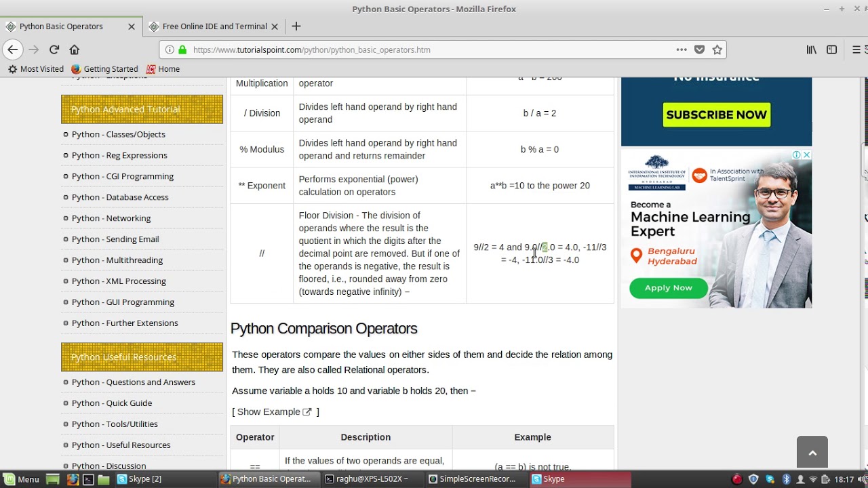Click the Wi-Fi network tray icon
The height and width of the screenshot is (488, 868).
[813, 479]
